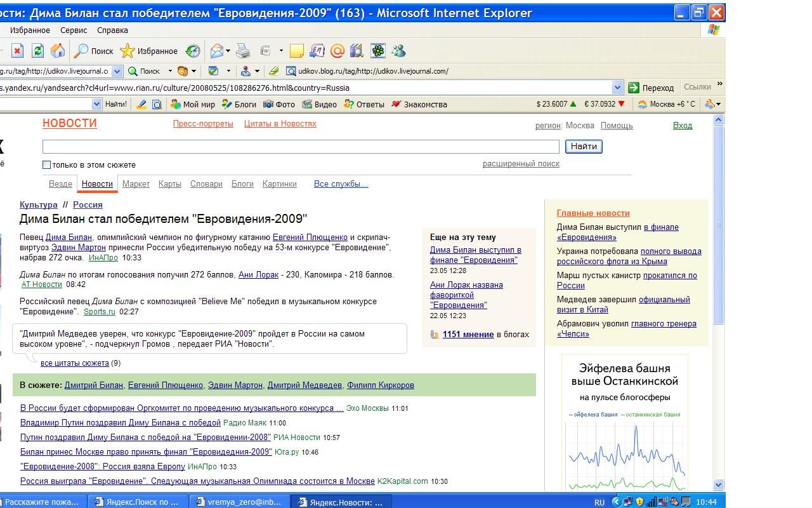Open 'Владимир Путин поздравил Диму Билана с победой' headline

click(121, 423)
